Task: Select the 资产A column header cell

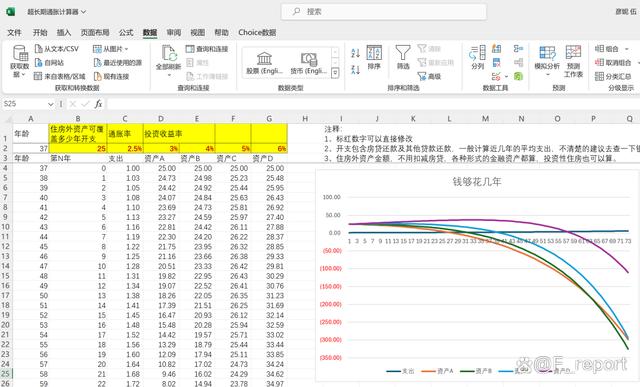Action: [x=161, y=158]
